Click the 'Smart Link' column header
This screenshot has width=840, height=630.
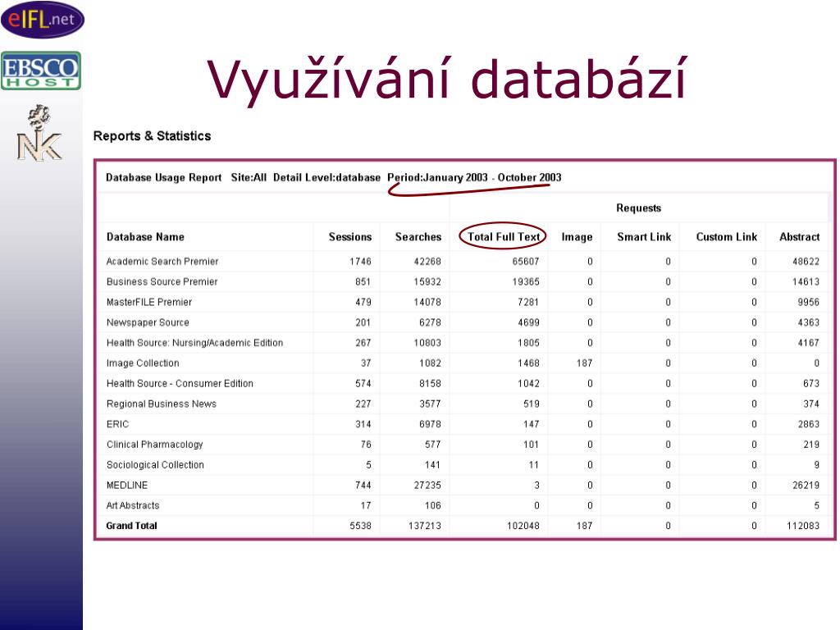point(644,237)
